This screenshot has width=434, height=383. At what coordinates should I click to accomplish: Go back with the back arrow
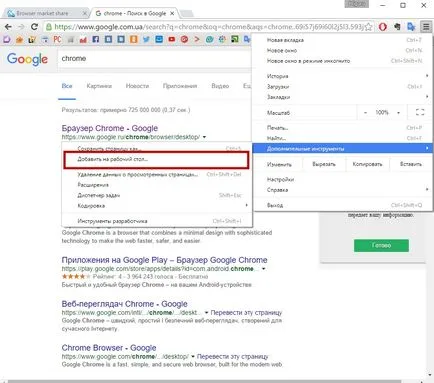[8, 27]
